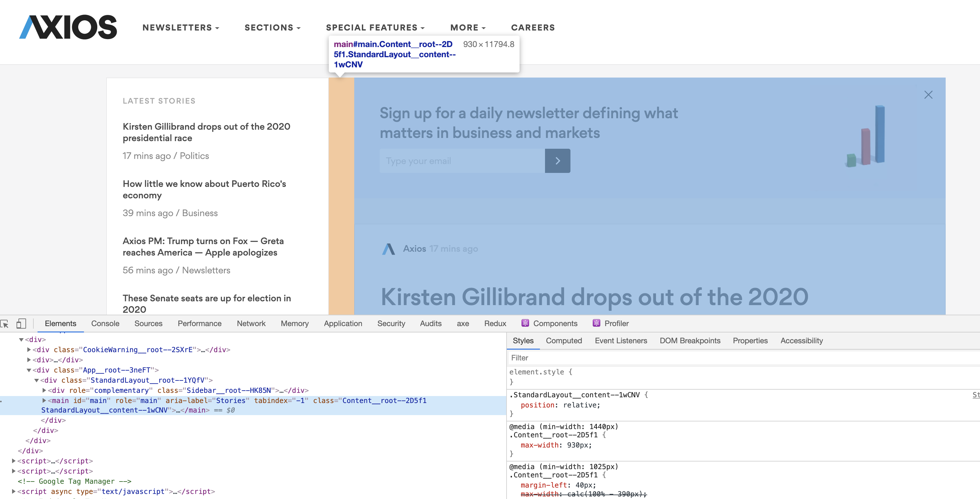This screenshot has height=499, width=980.
Task: Open the Accessibility pane
Action: (802, 341)
